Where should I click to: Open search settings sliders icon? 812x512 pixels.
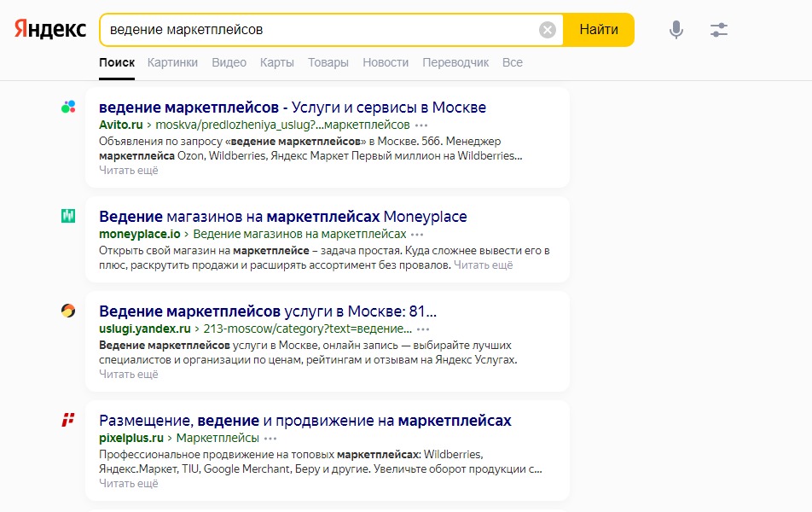(x=719, y=30)
